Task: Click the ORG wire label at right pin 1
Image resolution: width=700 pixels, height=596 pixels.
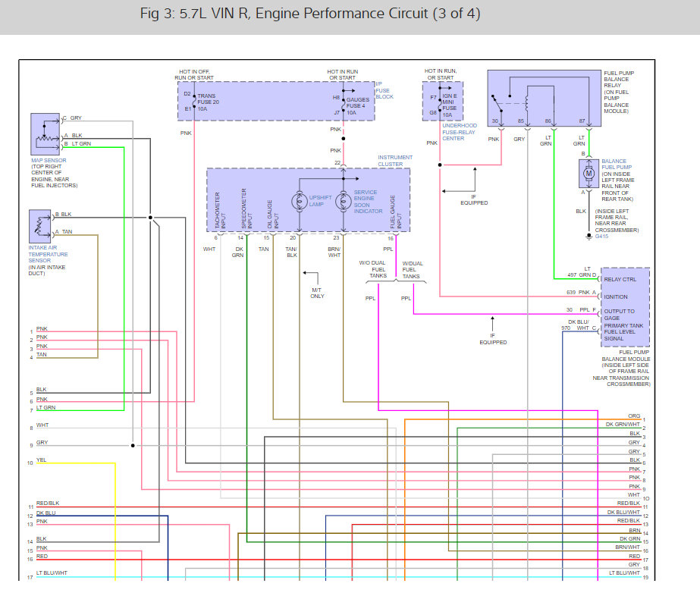Action: (634, 416)
